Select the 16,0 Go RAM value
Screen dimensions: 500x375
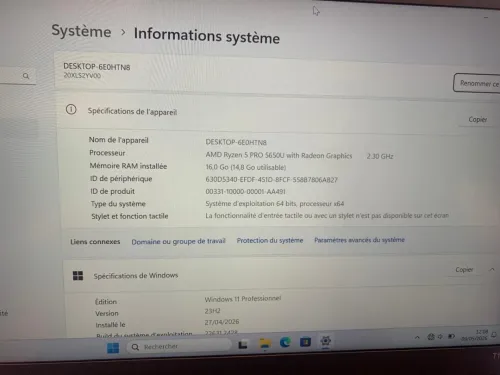[x=246, y=167]
